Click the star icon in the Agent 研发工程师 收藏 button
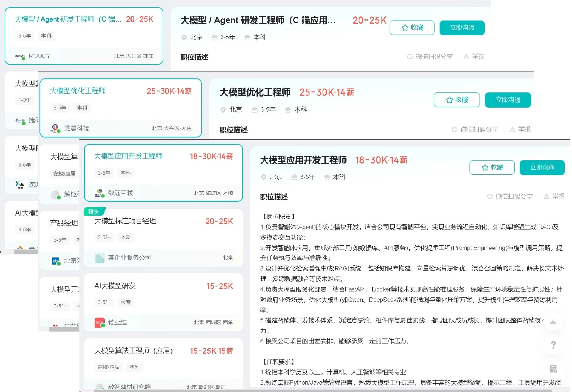Viewport: 572px width, 392px height. pyautogui.click(x=405, y=27)
